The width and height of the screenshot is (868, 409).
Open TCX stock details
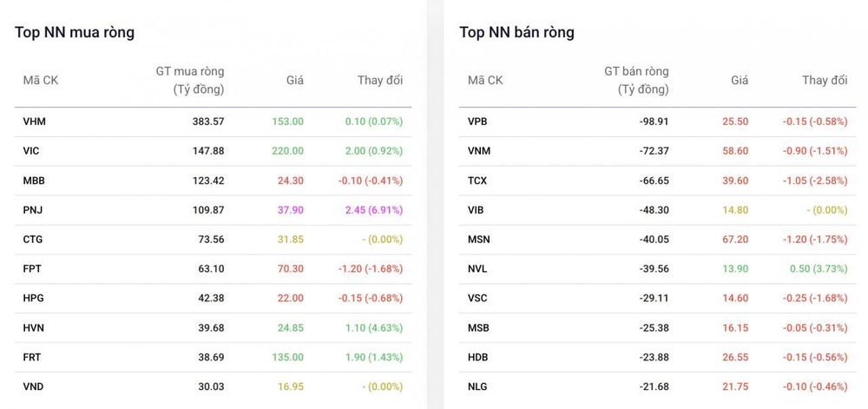tap(477, 181)
